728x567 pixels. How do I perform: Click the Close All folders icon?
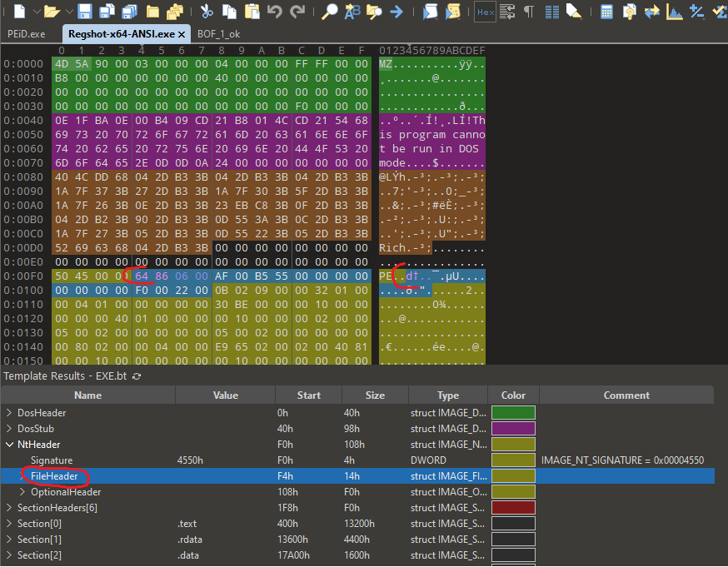[x=175, y=11]
